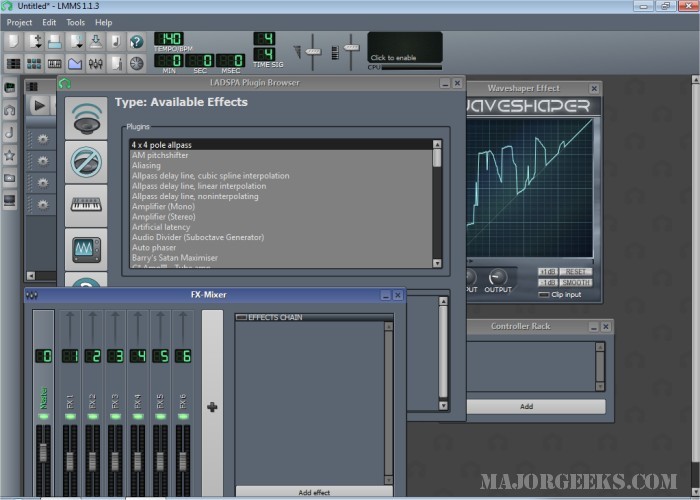
Task: Open the Tools menu
Action: [x=75, y=22]
